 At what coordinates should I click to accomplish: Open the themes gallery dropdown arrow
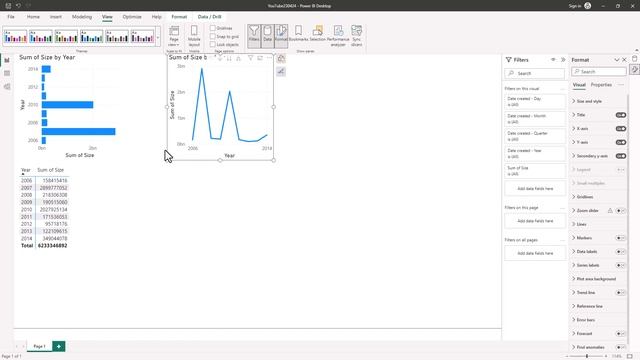click(x=158, y=38)
